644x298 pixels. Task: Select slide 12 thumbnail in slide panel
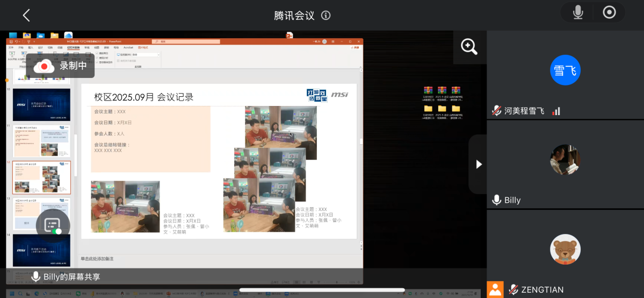41,178
